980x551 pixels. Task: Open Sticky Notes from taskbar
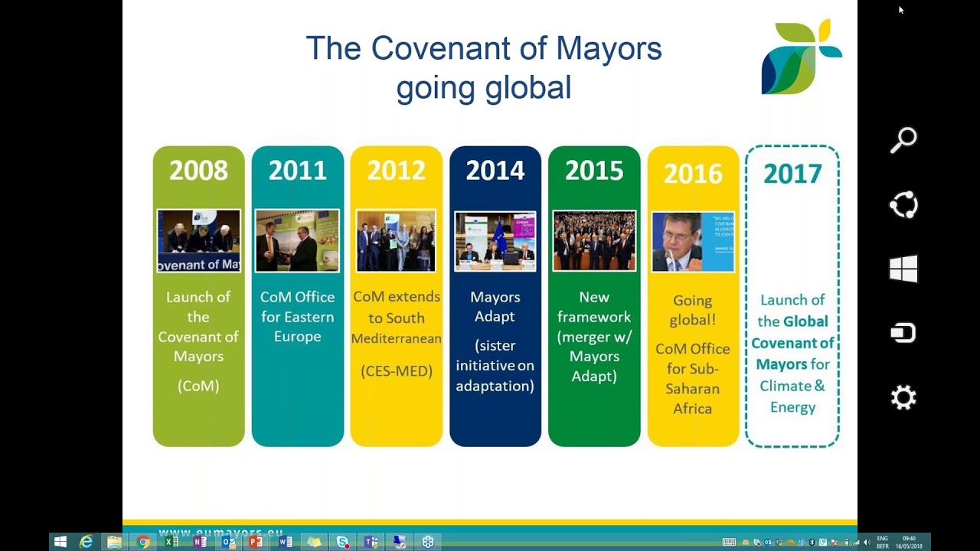[x=314, y=542]
